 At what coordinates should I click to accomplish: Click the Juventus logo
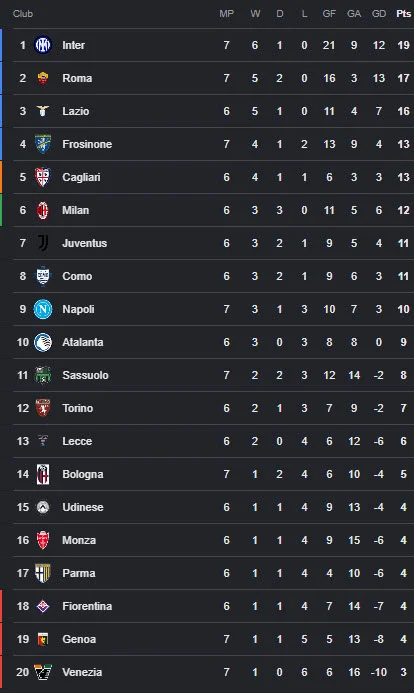click(x=43, y=243)
